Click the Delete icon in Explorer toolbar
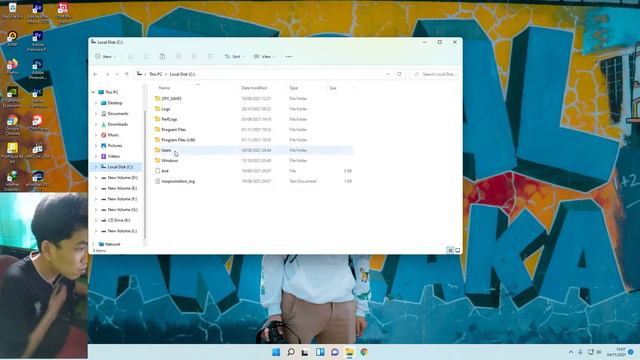The width and height of the screenshot is (640, 360). coord(210,56)
